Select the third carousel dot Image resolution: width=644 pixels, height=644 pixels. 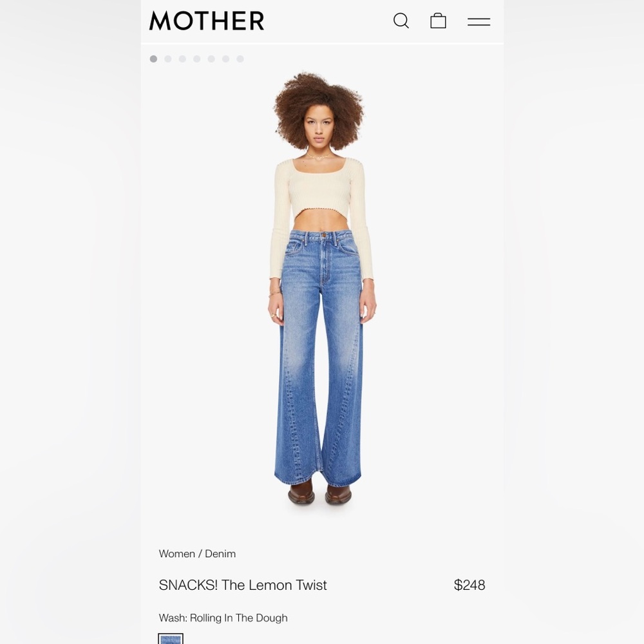(x=182, y=59)
